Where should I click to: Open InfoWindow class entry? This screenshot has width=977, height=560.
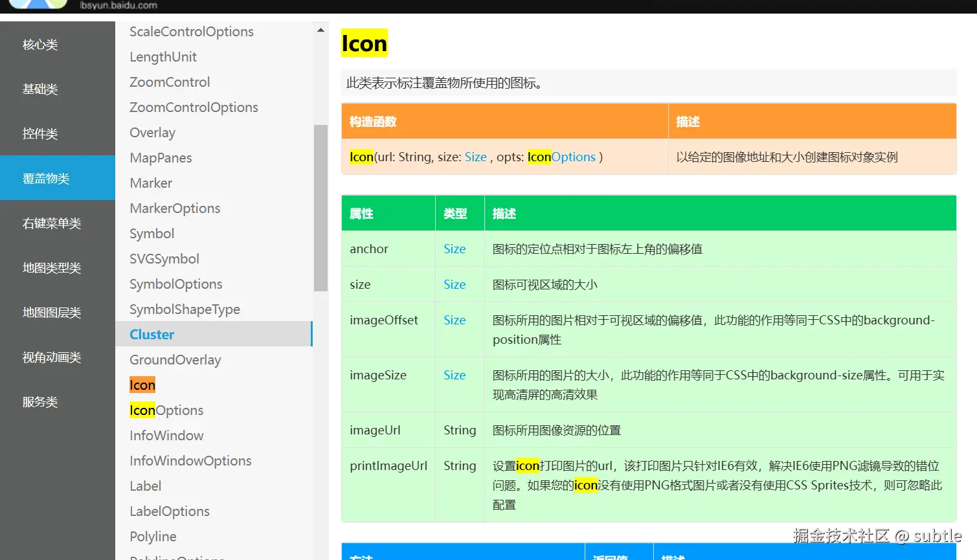point(166,436)
